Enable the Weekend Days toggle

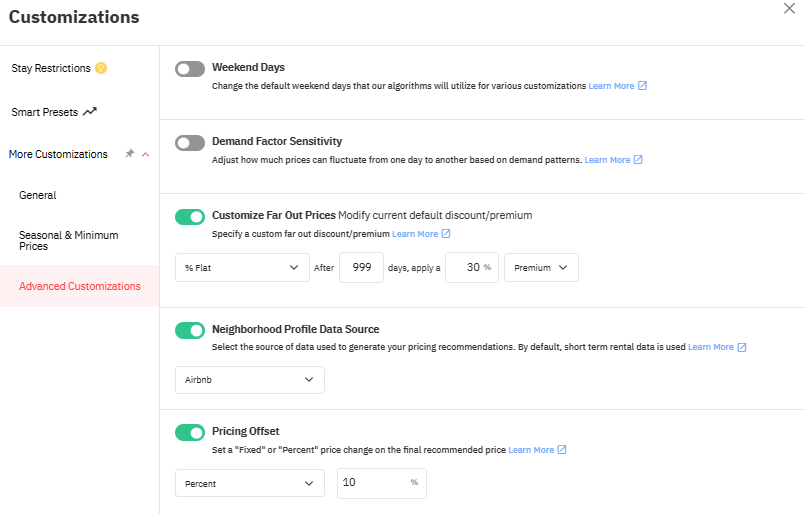point(190,69)
